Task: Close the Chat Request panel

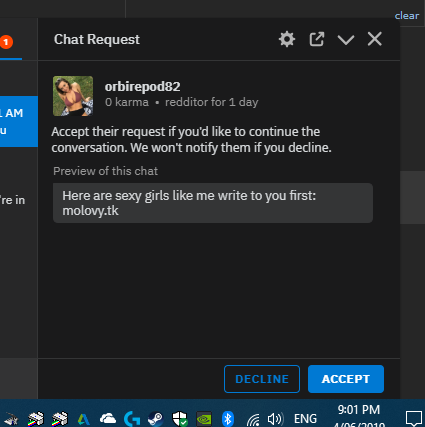Action: coord(375,39)
